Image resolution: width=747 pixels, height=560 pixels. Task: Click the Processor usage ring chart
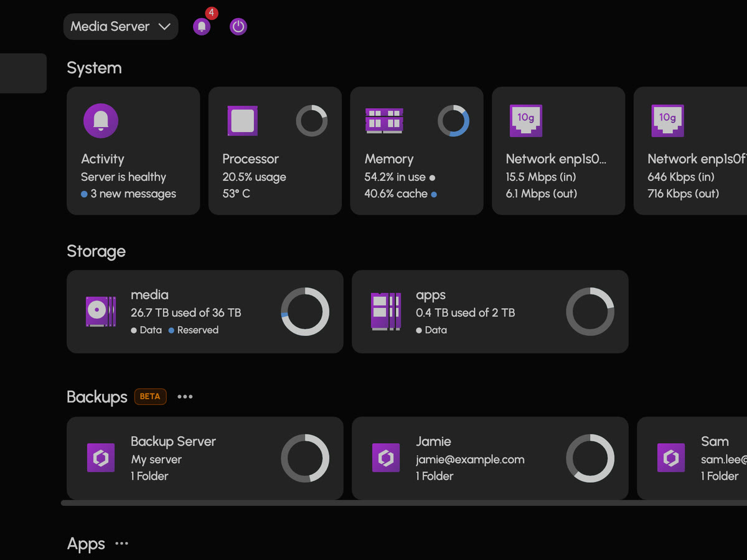tap(311, 121)
